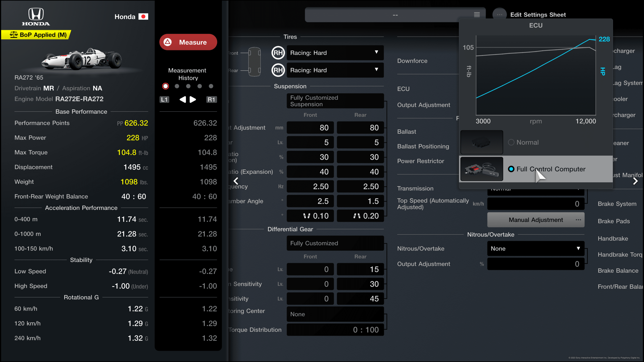Click Full Control Computer part thumbnail
The image size is (644, 362).
click(x=482, y=169)
